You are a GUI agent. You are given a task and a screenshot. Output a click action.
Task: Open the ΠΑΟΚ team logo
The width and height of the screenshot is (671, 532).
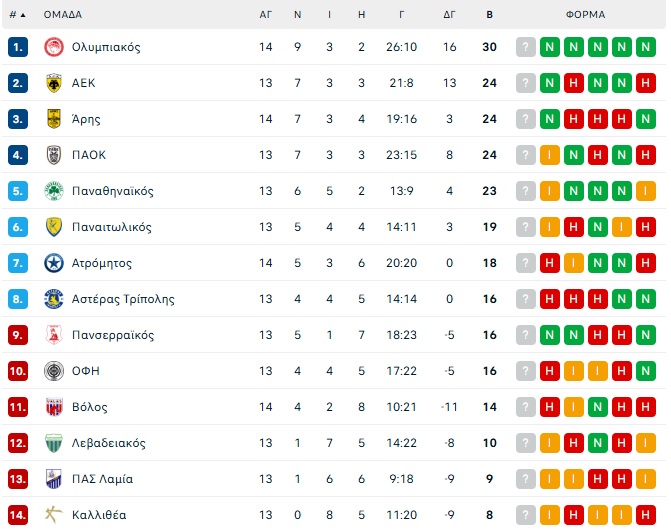[54, 155]
